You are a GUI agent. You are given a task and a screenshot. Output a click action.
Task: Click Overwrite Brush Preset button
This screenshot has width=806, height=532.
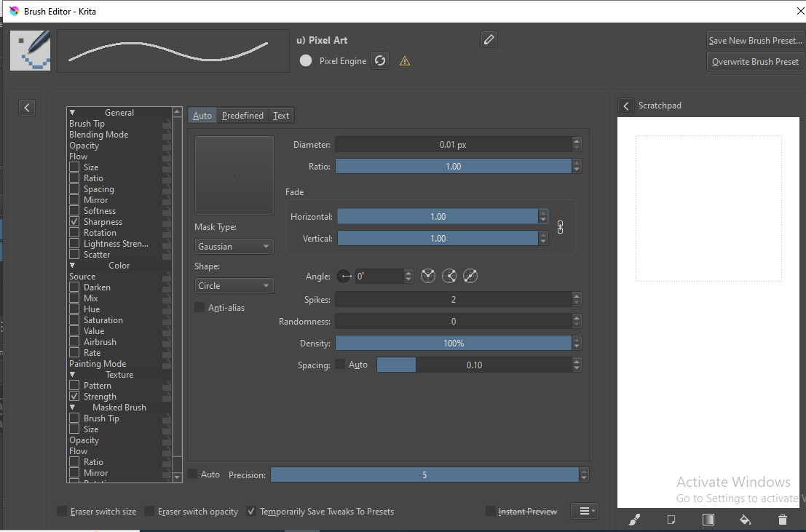point(755,62)
